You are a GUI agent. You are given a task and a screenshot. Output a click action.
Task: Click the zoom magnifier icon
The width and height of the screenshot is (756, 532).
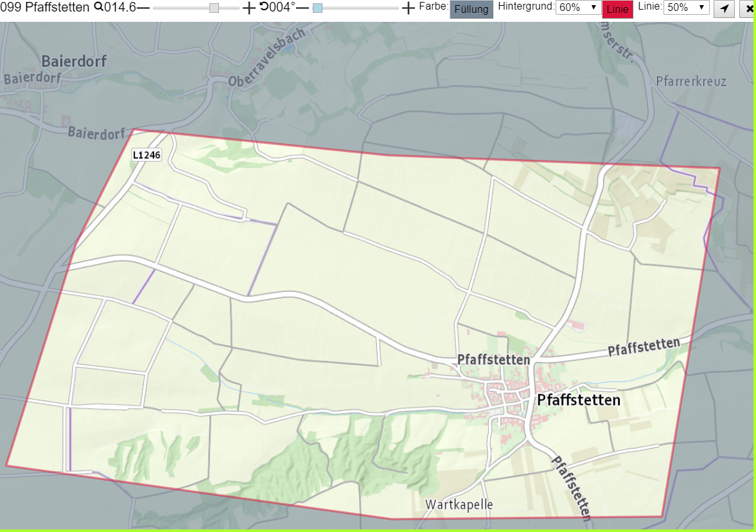pos(98,7)
